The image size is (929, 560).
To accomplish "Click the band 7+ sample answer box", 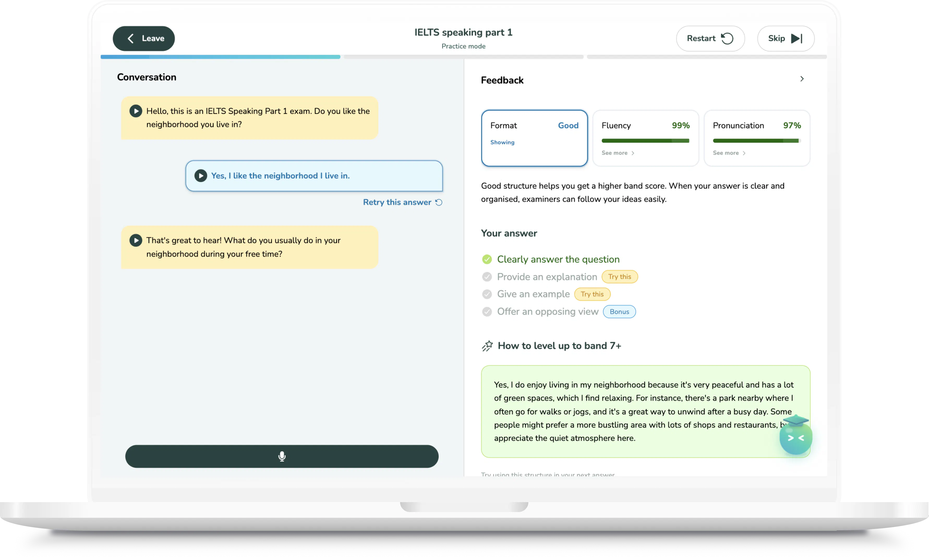I will coord(646,411).
